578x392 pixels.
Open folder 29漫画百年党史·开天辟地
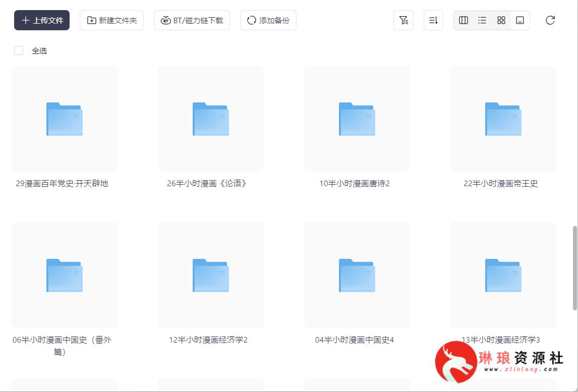(x=65, y=119)
